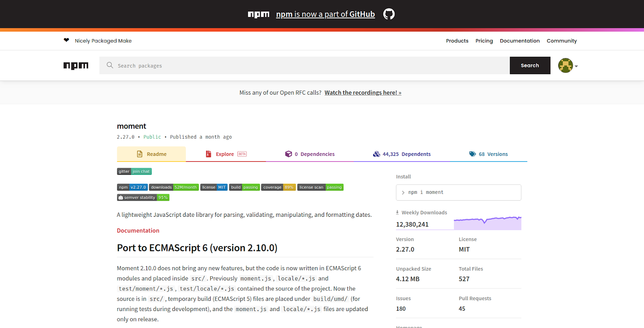Click the Readme document icon
644x328 pixels.
[140, 154]
